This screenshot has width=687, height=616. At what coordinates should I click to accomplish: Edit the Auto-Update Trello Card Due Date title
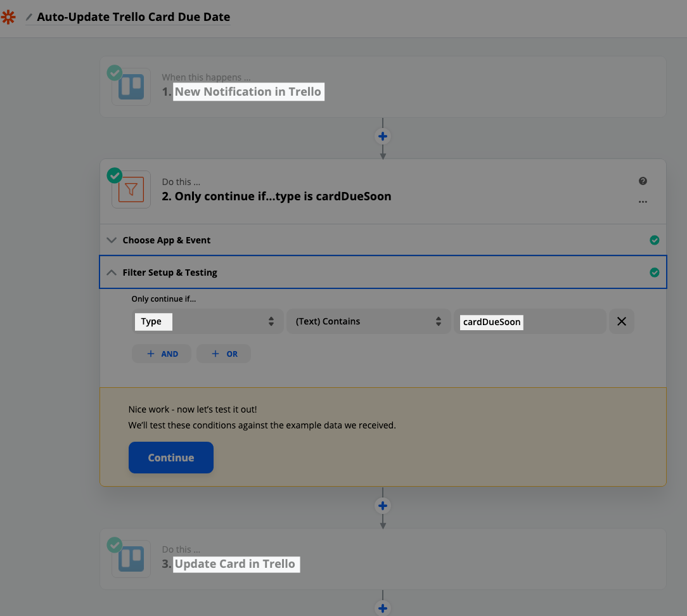(x=133, y=17)
